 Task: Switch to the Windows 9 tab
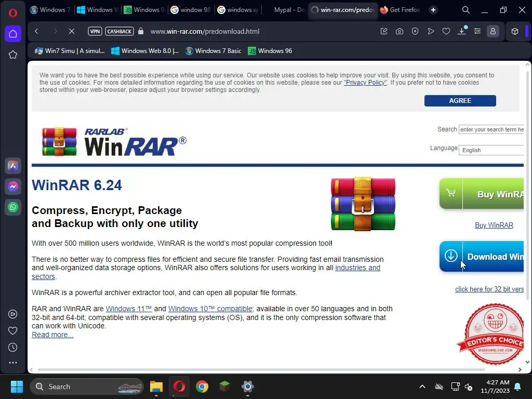(144, 10)
